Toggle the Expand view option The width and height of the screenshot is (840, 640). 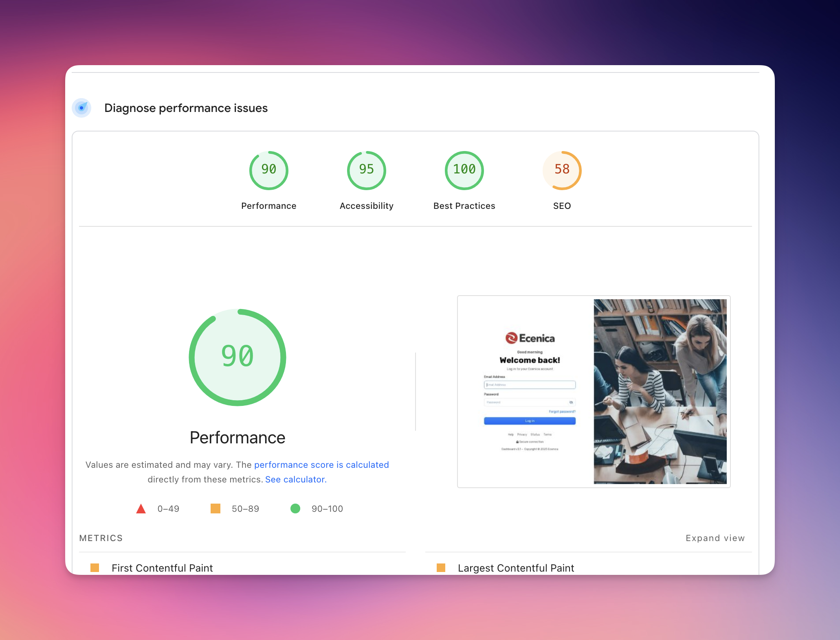coord(715,538)
